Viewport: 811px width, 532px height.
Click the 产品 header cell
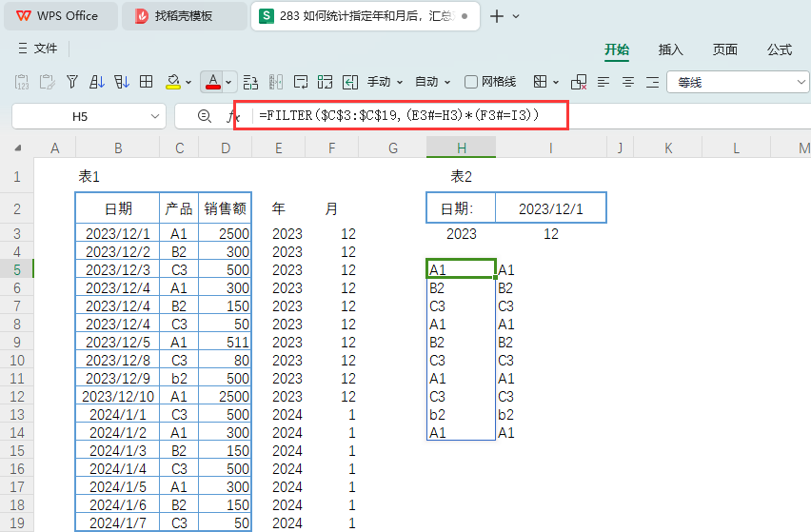pos(179,208)
